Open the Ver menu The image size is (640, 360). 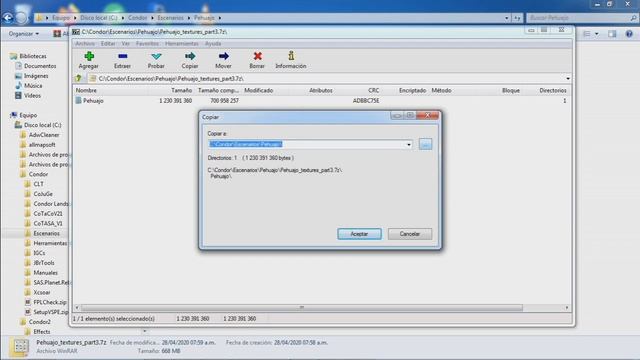click(126, 43)
